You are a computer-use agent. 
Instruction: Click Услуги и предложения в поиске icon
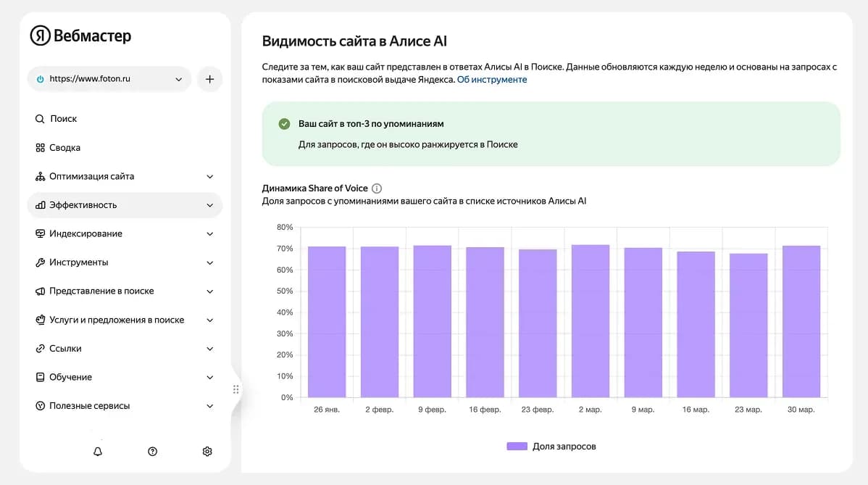[40, 320]
